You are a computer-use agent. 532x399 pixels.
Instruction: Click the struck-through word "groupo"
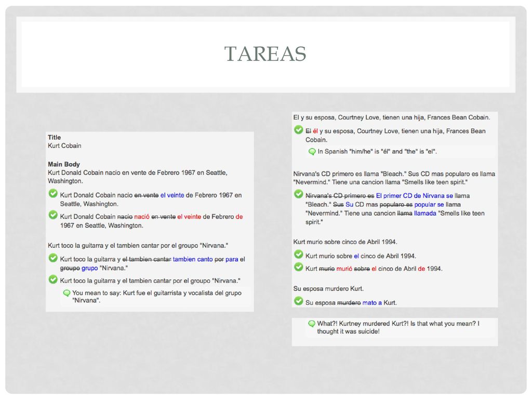[x=70, y=269]
